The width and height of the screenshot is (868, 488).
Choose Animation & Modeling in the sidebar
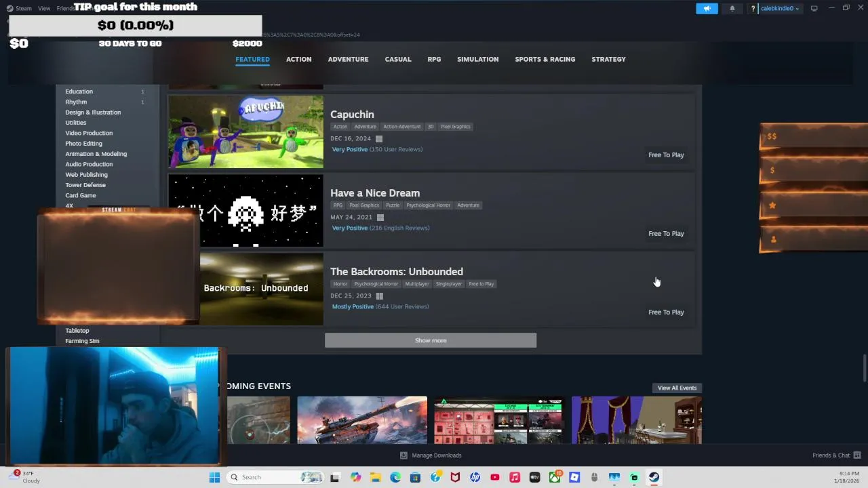pyautogui.click(x=96, y=154)
